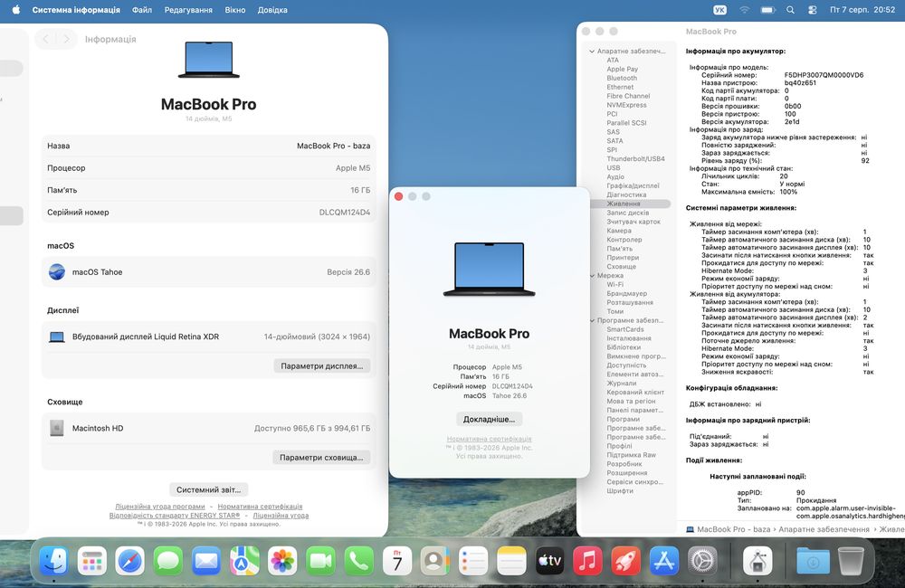Open Finder from the Dock
905x588 pixels.
click(x=54, y=560)
